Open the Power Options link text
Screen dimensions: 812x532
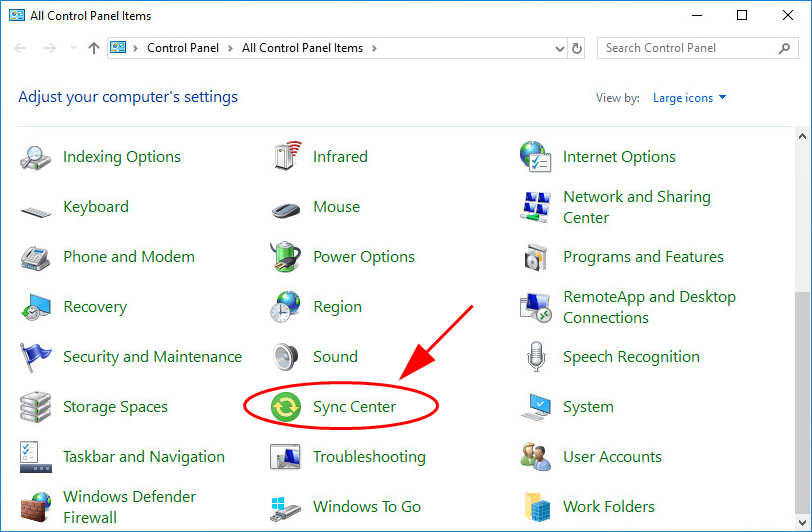click(x=364, y=257)
